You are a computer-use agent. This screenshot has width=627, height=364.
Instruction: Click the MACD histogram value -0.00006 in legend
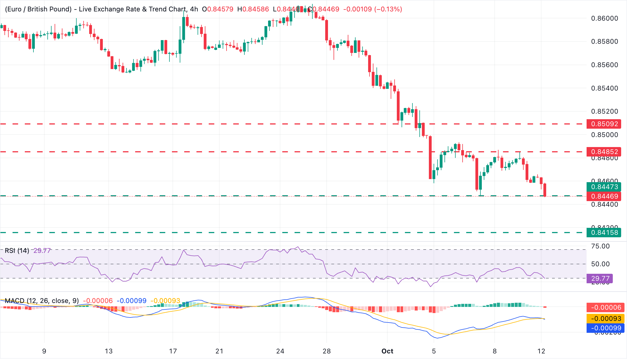98,301
